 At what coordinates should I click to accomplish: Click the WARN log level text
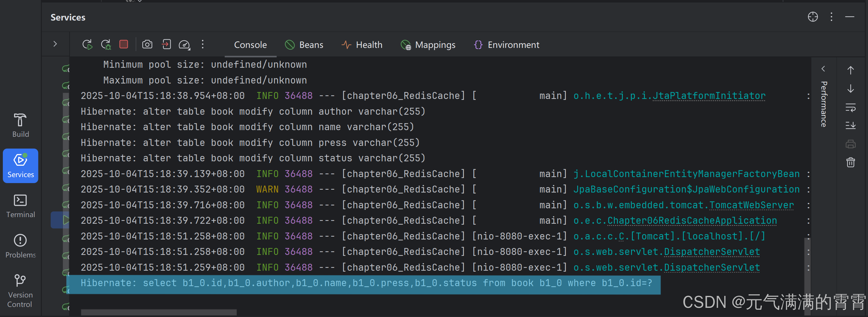tap(267, 189)
